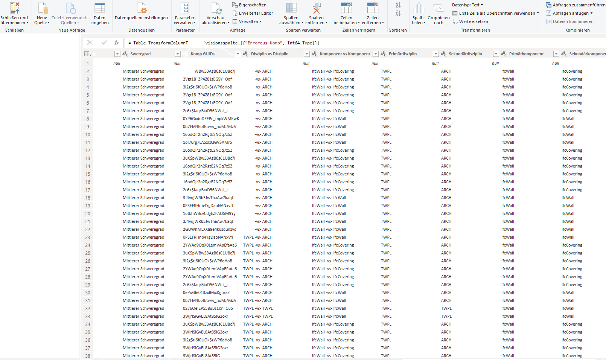This screenshot has width=606, height=364.
Task: Open Eigenschaften of the query
Action: tap(249, 5)
